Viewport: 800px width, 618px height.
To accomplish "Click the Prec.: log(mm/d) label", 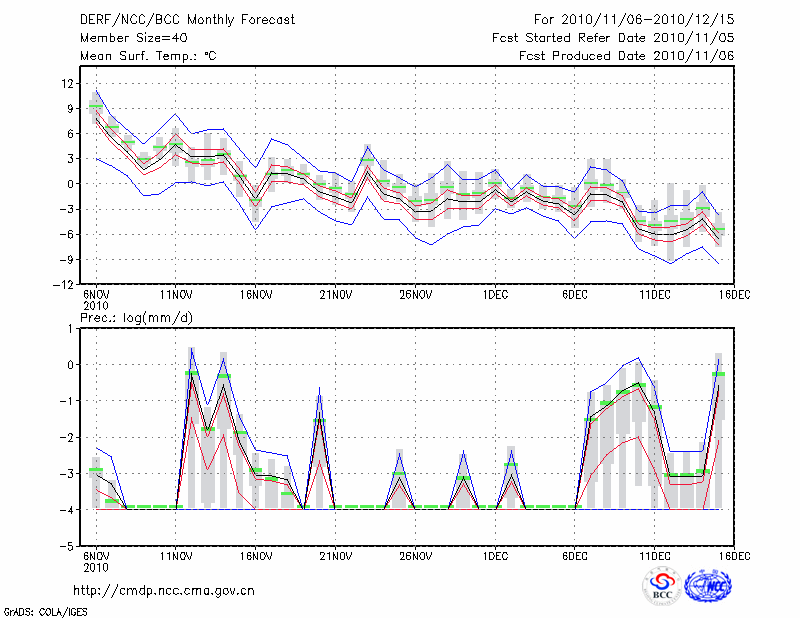I will click(136, 317).
